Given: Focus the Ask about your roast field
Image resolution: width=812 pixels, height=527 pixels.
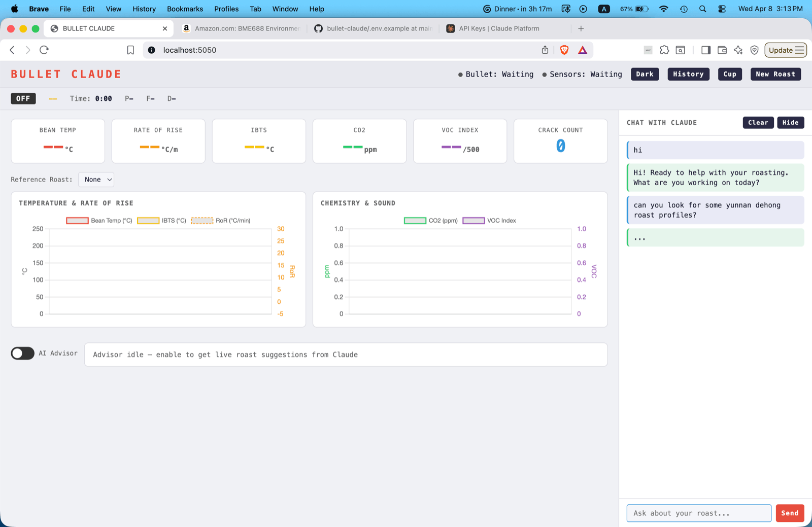Looking at the screenshot, I should [x=699, y=513].
